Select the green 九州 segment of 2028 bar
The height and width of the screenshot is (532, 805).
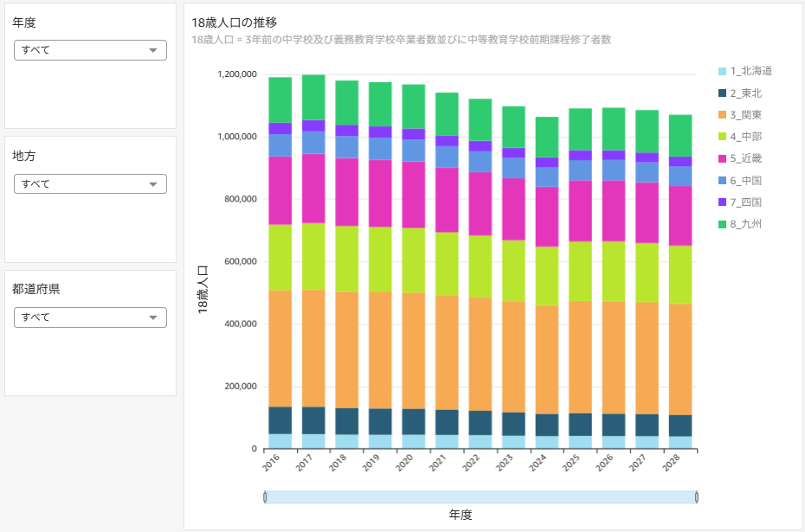pyautogui.click(x=679, y=136)
